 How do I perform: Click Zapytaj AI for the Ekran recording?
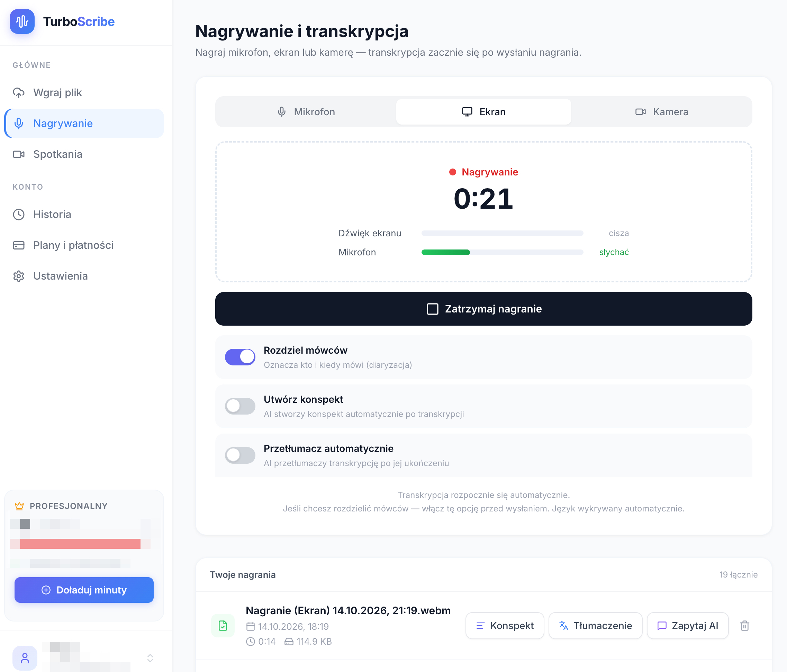687,626
